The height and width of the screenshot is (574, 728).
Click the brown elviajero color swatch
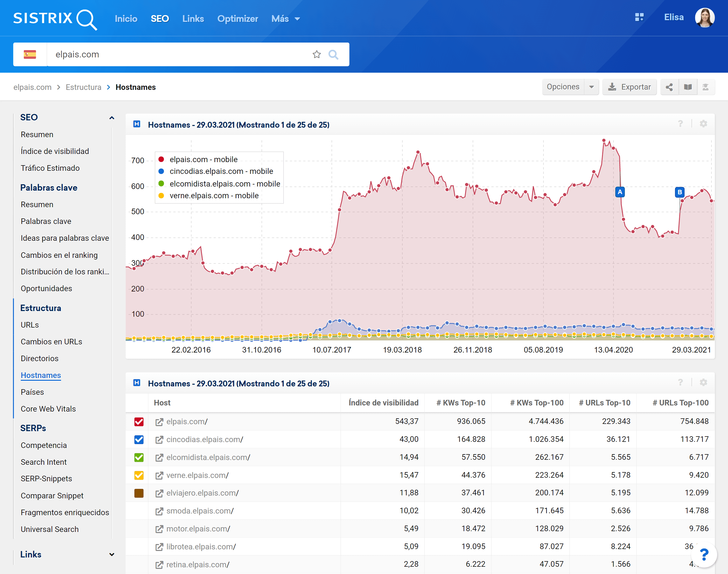[139, 493]
